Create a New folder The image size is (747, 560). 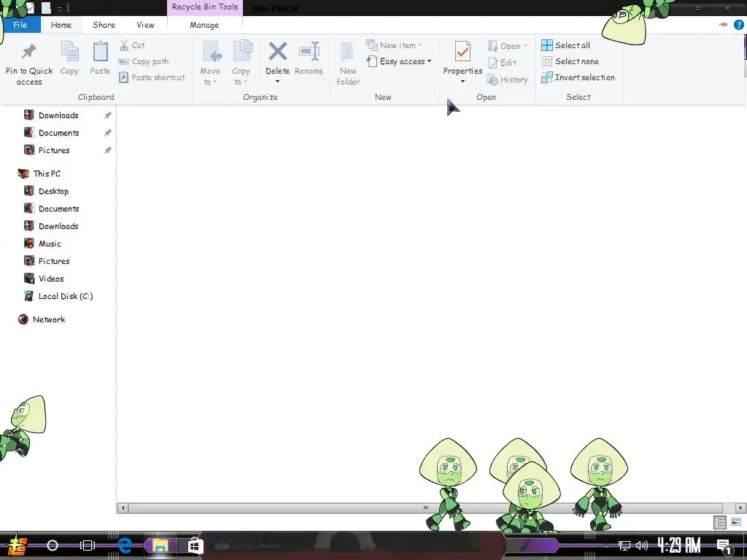click(348, 64)
